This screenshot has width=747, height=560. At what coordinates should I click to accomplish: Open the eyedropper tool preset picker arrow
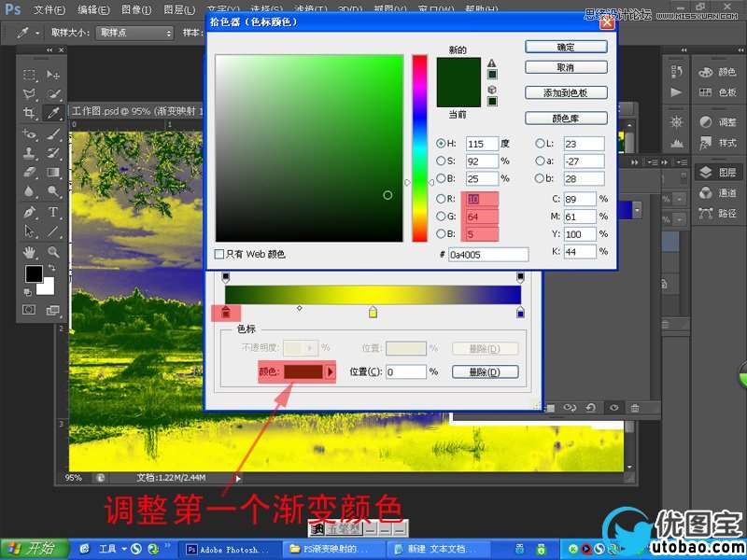point(37,34)
